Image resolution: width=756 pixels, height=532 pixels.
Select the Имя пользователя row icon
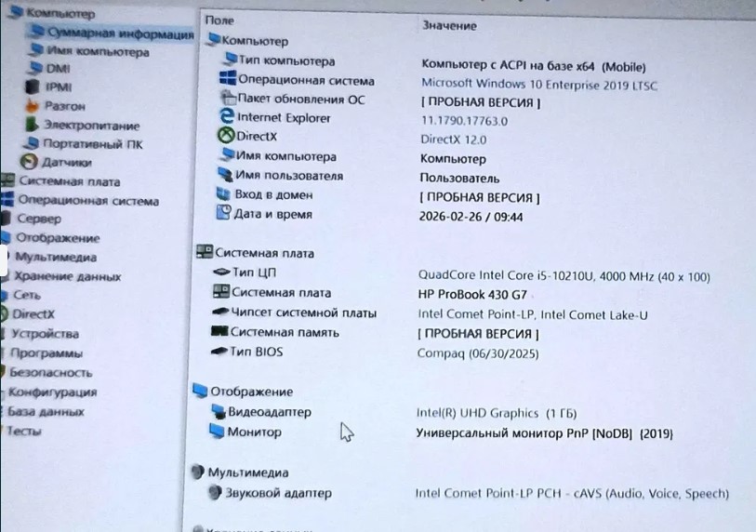(x=225, y=175)
